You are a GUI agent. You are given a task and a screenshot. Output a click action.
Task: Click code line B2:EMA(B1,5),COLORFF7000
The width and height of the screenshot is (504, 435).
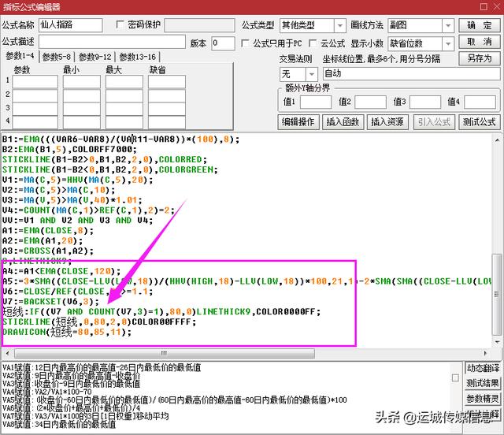[69, 149]
